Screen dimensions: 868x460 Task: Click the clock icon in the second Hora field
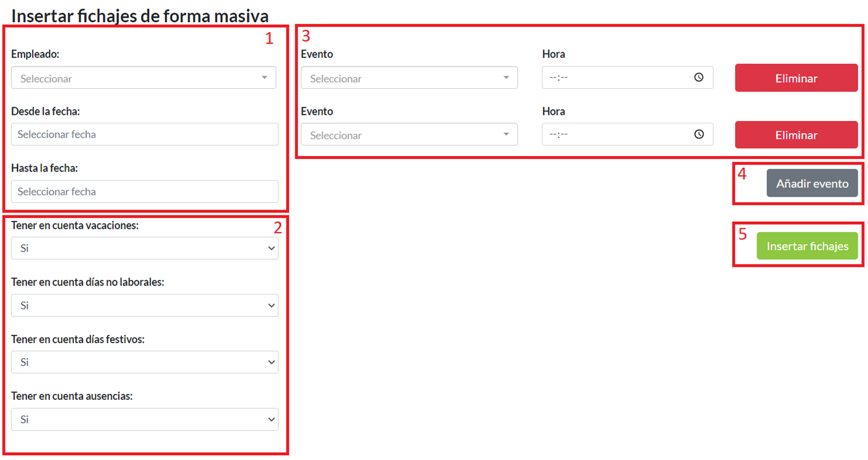(x=699, y=135)
